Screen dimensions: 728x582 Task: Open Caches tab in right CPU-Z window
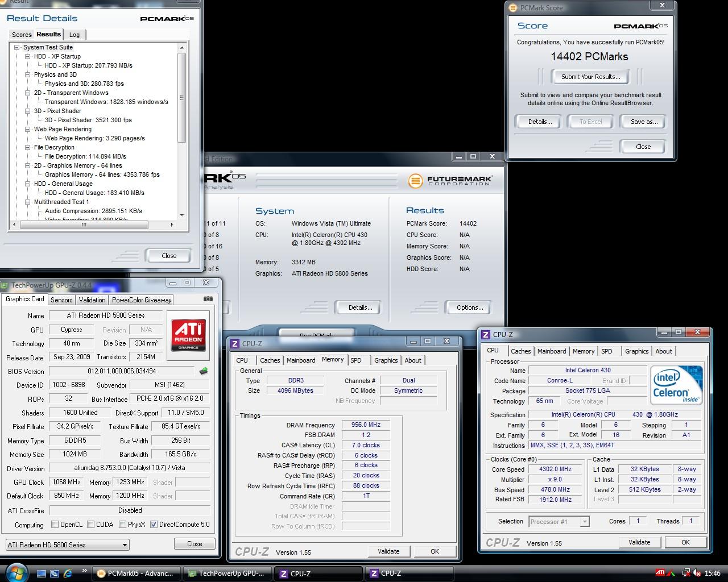coord(520,351)
